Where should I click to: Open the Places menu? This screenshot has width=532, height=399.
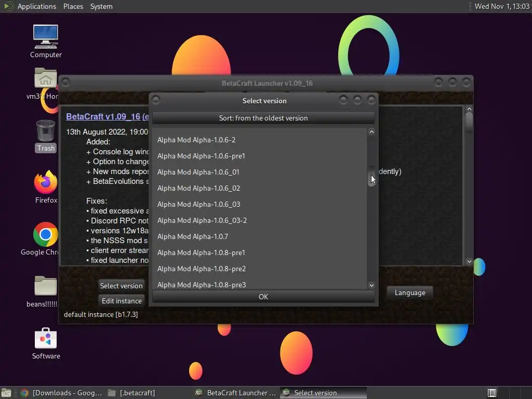(73, 6)
